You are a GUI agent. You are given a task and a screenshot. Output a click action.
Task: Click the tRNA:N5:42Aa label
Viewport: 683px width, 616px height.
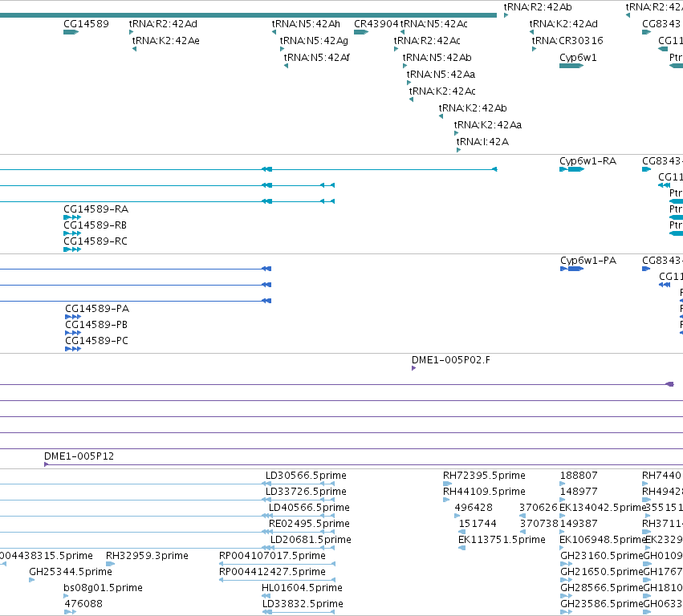pos(441,75)
